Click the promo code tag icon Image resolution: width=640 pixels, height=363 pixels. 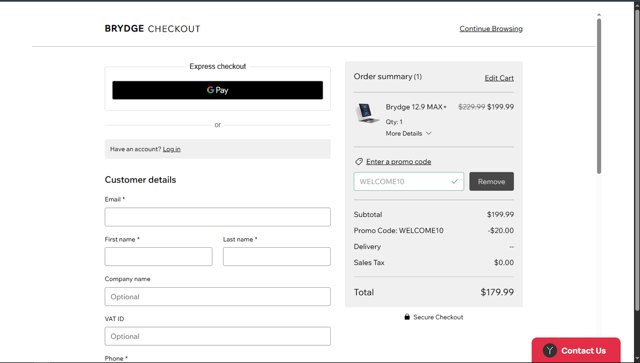359,162
